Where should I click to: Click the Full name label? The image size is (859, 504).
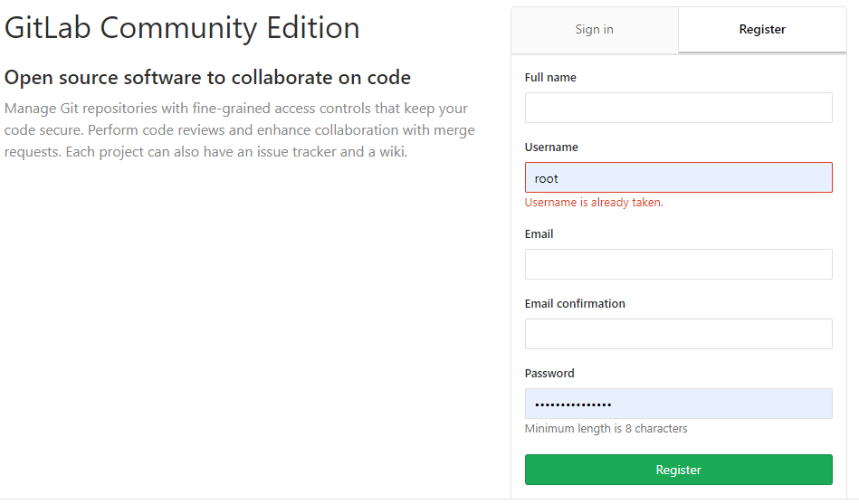coord(550,78)
